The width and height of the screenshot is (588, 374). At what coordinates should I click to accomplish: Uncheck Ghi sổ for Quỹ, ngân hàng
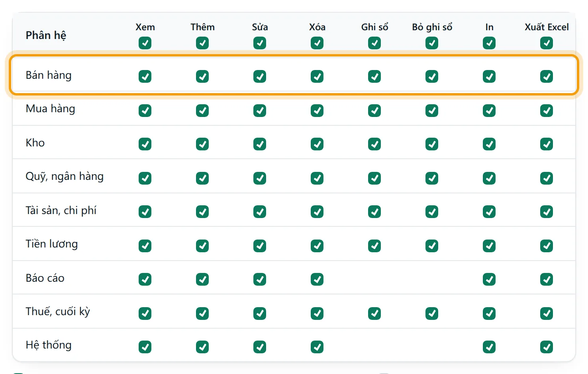click(374, 178)
